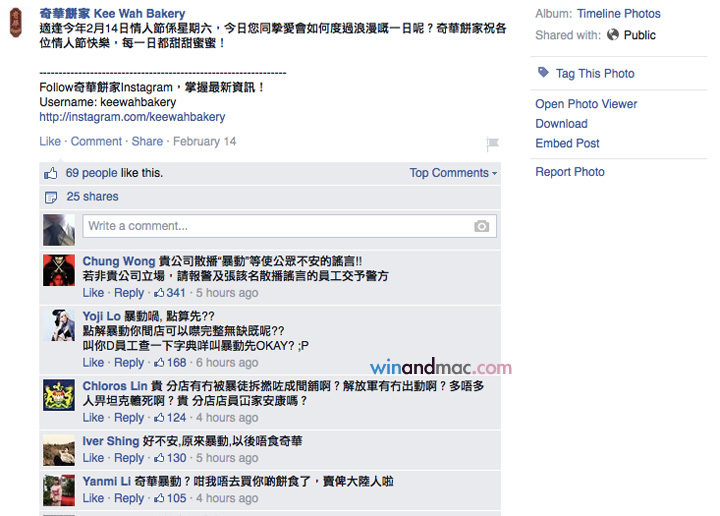Screen dimensions: 720x516
Task: Select Download in the photo options
Action: pos(561,124)
